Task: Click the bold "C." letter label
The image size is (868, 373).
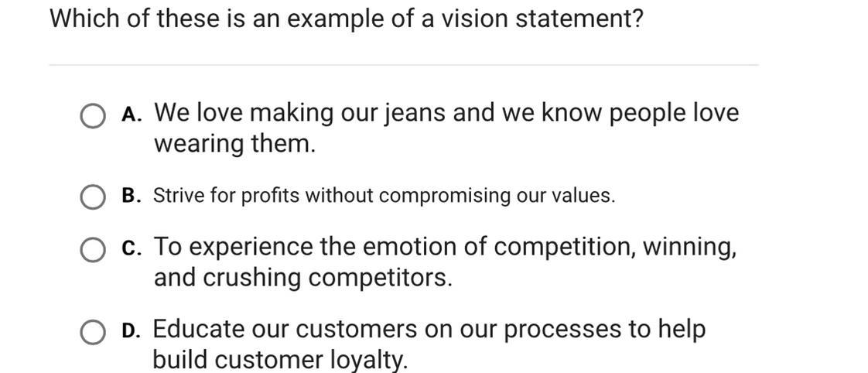Action: (x=132, y=248)
